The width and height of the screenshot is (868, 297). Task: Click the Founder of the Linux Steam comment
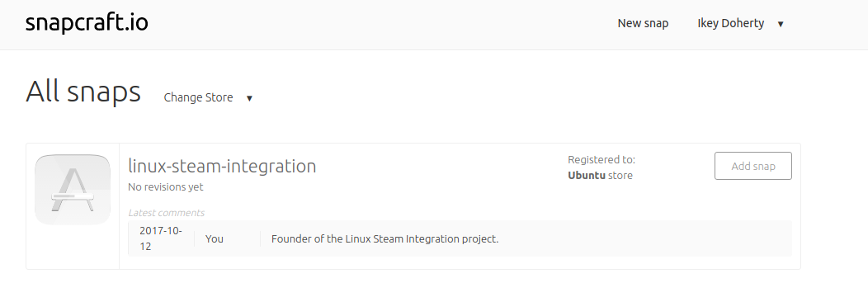384,239
